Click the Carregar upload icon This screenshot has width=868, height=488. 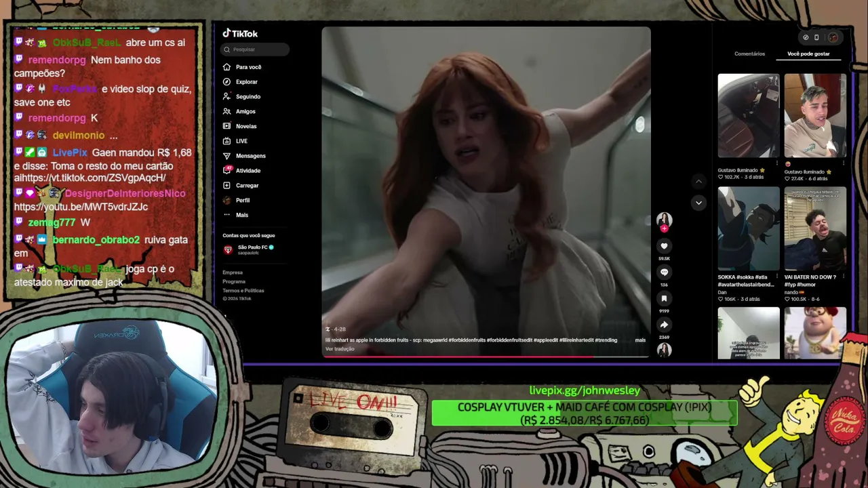[227, 185]
